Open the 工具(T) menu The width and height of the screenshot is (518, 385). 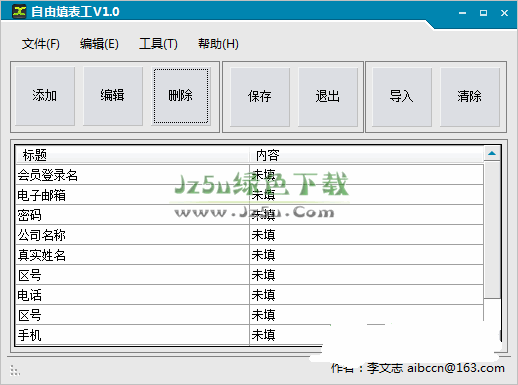[x=158, y=44]
